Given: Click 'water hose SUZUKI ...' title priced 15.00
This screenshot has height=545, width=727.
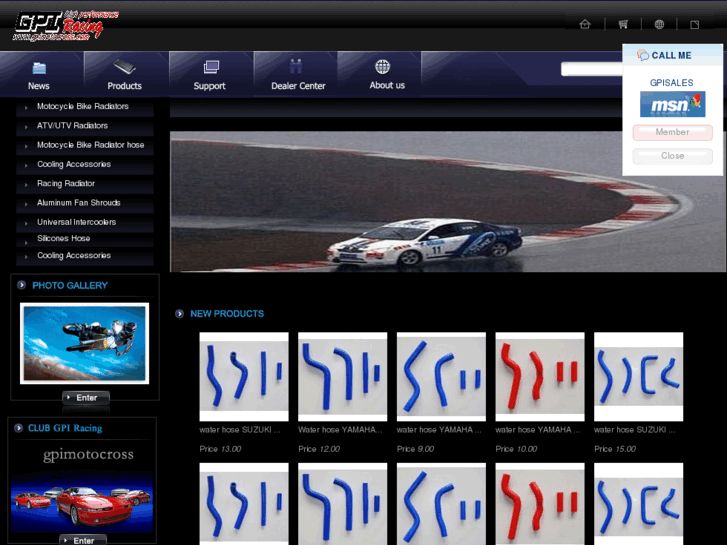Looking at the screenshot, I should click(634, 430).
